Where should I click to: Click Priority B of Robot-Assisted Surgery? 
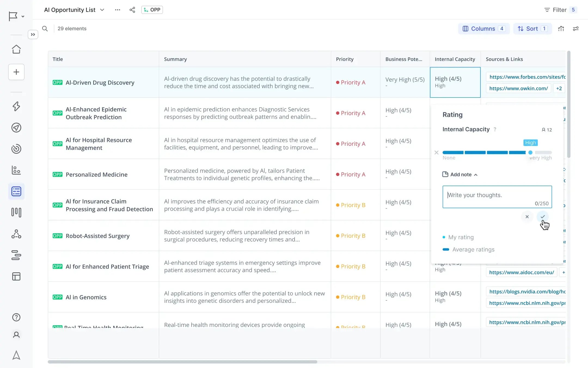click(351, 236)
